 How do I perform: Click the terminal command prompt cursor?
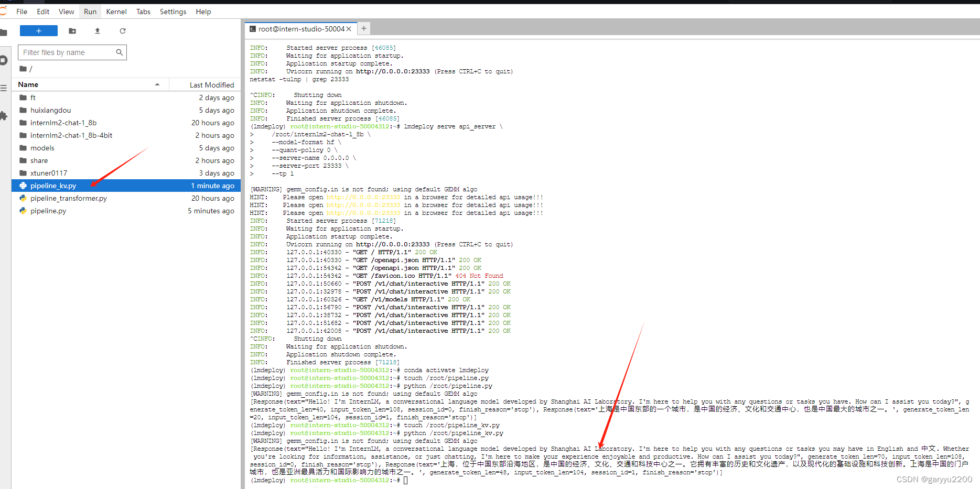click(x=405, y=480)
